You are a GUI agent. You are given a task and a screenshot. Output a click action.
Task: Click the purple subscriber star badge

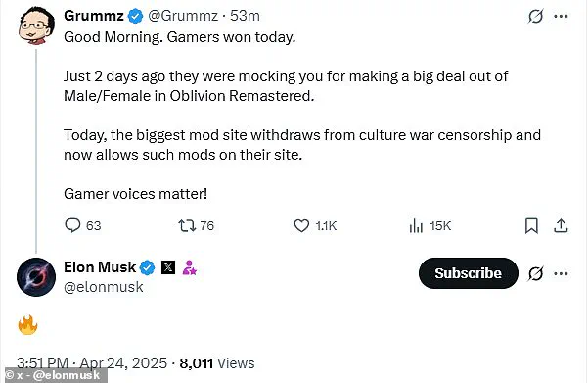[190, 267]
